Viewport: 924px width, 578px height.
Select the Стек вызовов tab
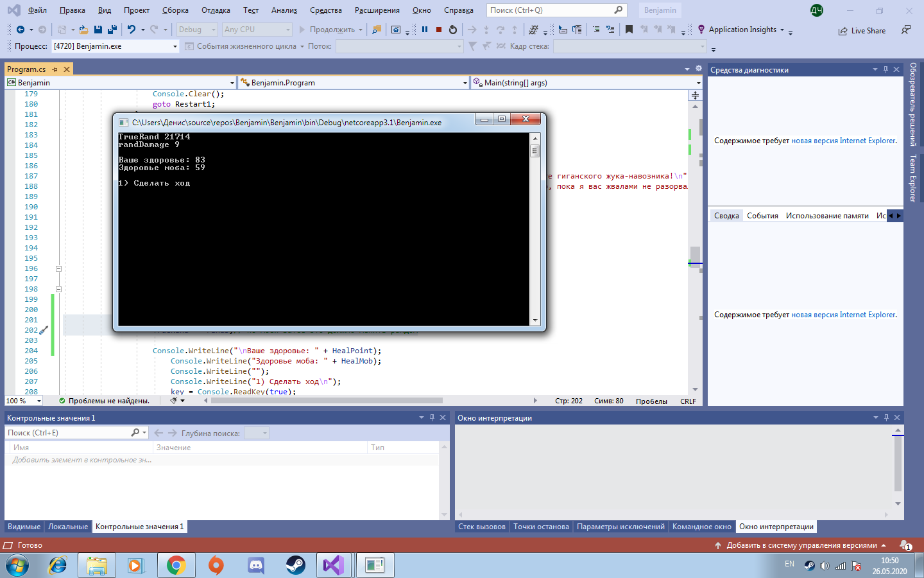(482, 527)
